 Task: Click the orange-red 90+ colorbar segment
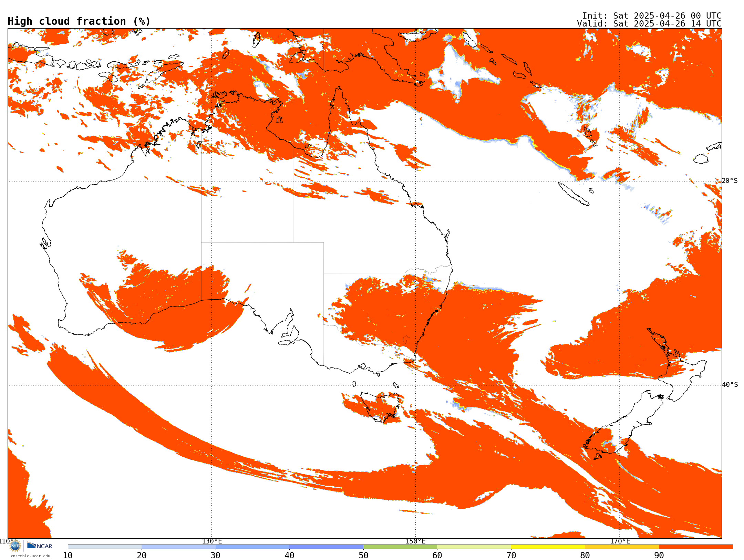(x=696, y=547)
